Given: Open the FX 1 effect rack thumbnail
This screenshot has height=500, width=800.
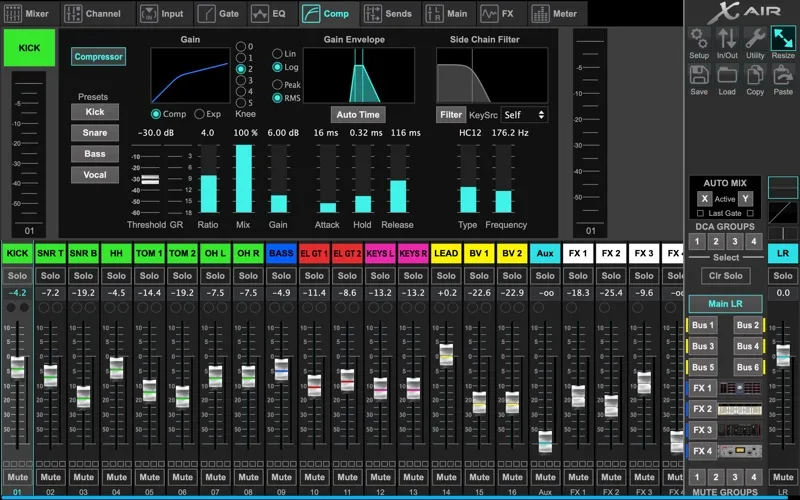Looking at the screenshot, I should tap(740, 388).
